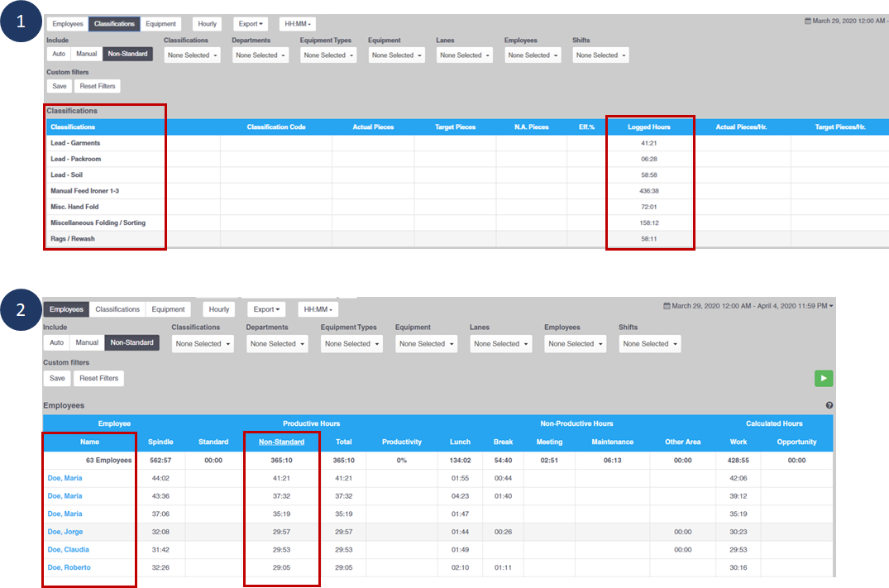Click the help question mark icon
Image resolution: width=889 pixels, height=588 pixels.
click(x=829, y=405)
